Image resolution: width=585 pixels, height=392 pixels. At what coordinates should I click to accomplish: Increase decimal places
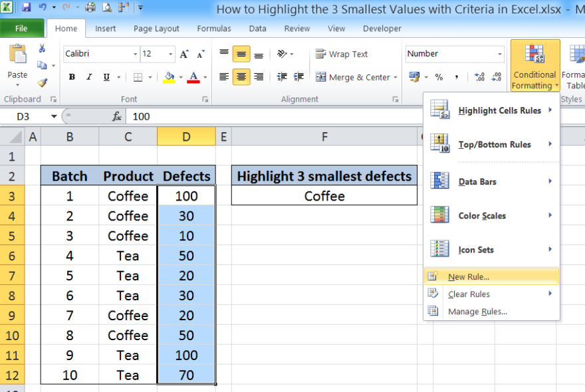click(479, 76)
